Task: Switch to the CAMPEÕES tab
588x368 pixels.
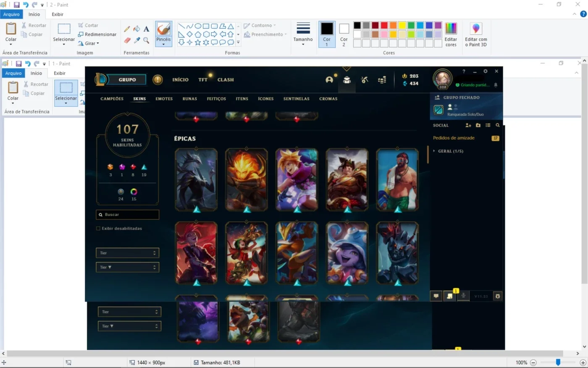Action: point(112,99)
